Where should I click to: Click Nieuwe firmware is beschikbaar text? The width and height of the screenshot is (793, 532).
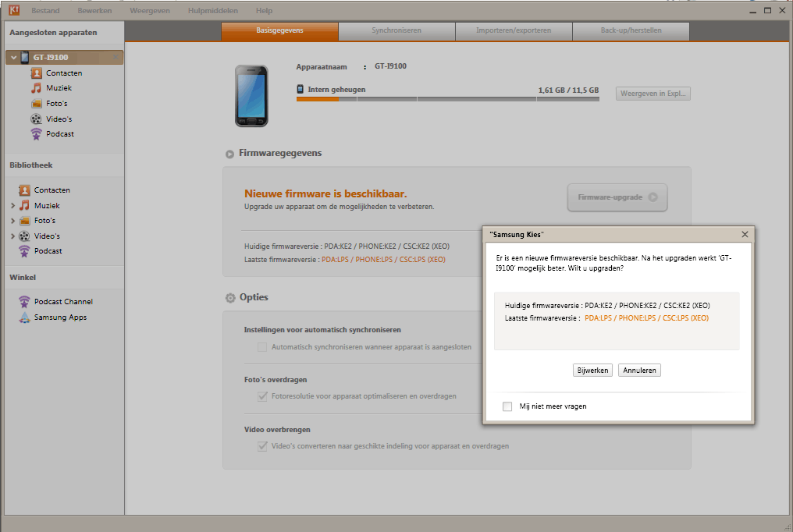[x=325, y=194]
